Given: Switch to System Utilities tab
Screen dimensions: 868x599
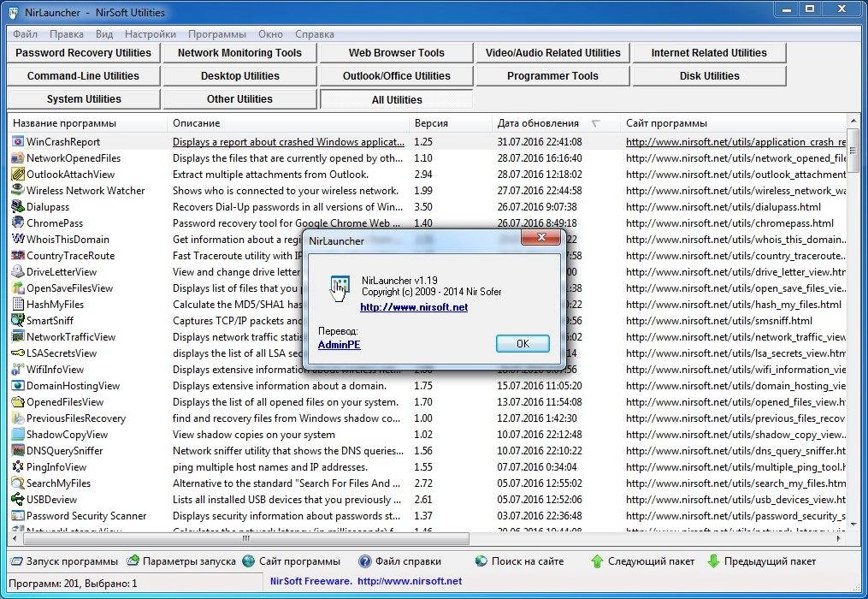Looking at the screenshot, I should click(83, 99).
